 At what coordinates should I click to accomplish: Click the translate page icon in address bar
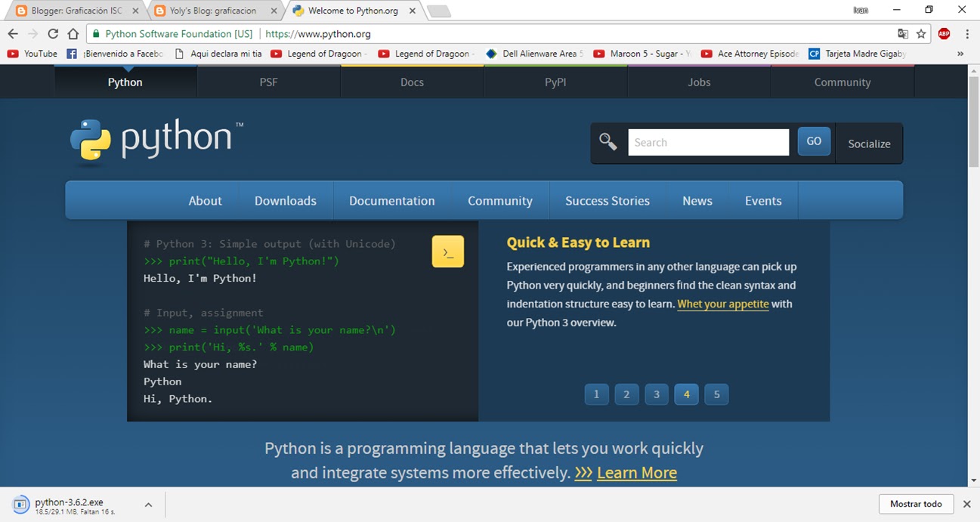pyautogui.click(x=903, y=34)
